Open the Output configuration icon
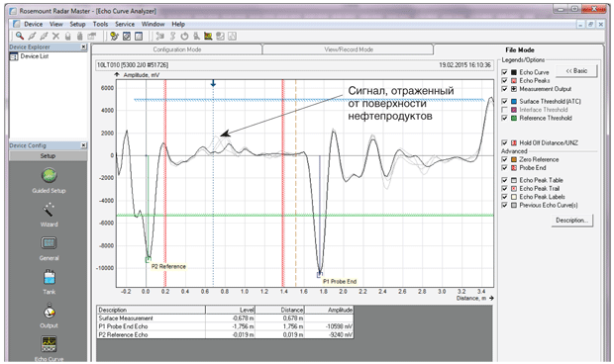 [49, 316]
